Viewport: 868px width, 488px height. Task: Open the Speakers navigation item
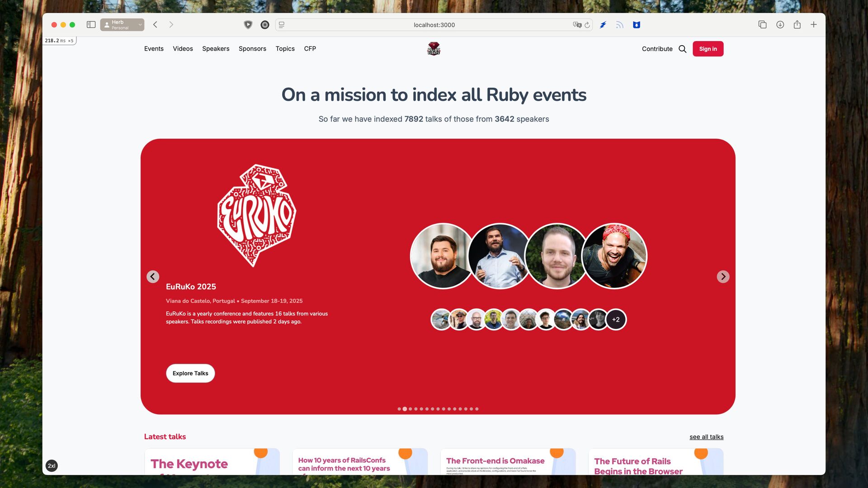[216, 49]
